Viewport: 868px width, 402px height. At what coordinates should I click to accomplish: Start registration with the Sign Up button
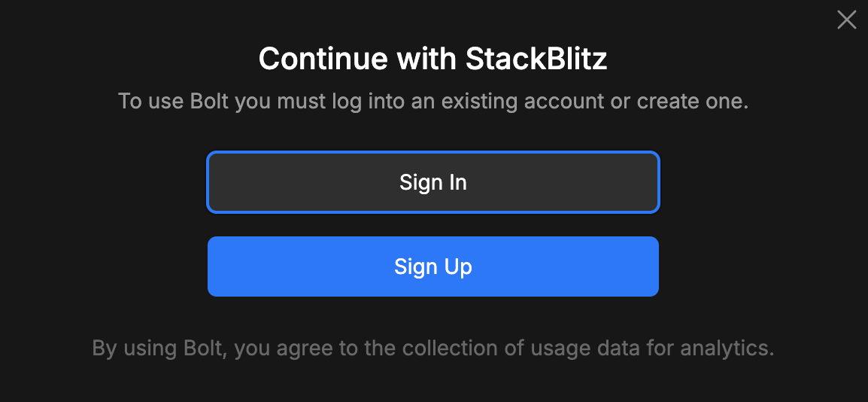coord(433,266)
